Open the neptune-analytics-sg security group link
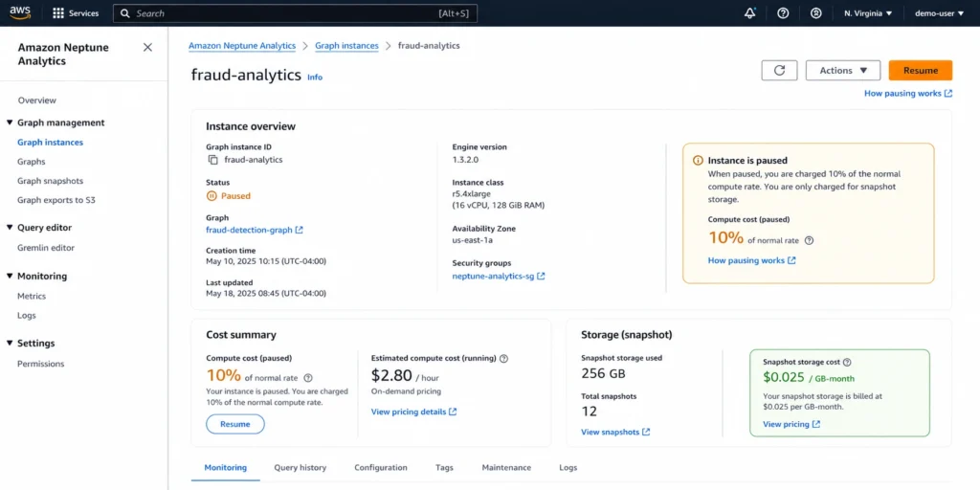 (498, 276)
